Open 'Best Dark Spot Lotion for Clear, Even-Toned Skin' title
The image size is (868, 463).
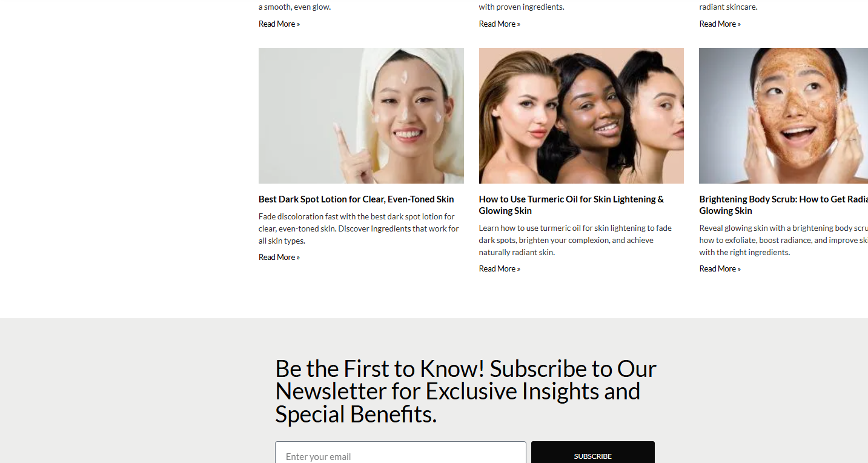tap(356, 199)
